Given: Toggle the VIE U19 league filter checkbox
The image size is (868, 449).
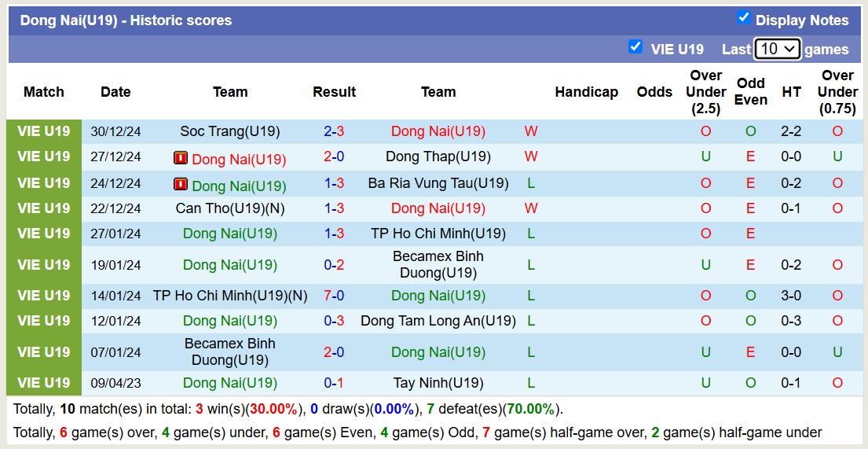Looking at the screenshot, I should coord(635,47).
